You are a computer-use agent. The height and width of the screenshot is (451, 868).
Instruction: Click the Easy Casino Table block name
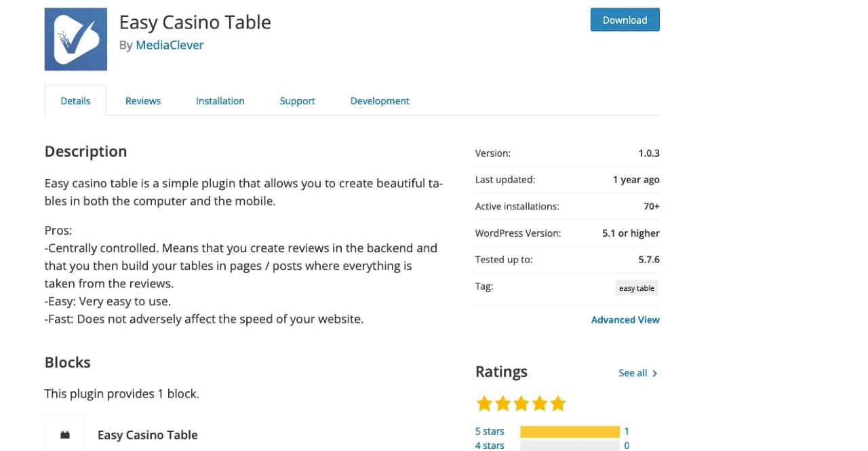click(x=148, y=435)
